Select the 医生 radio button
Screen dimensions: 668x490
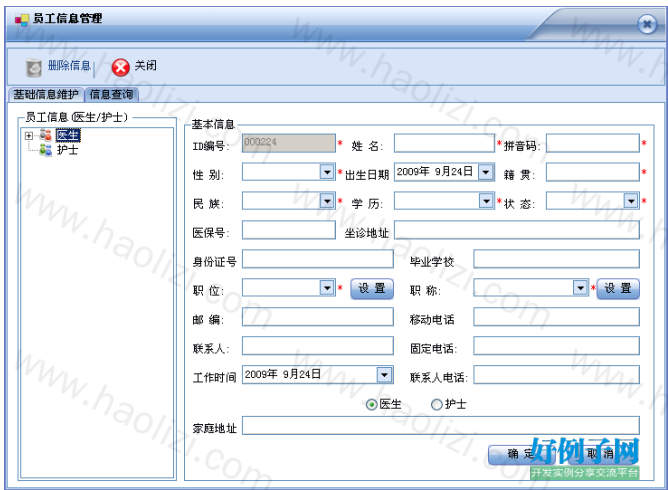tap(371, 404)
